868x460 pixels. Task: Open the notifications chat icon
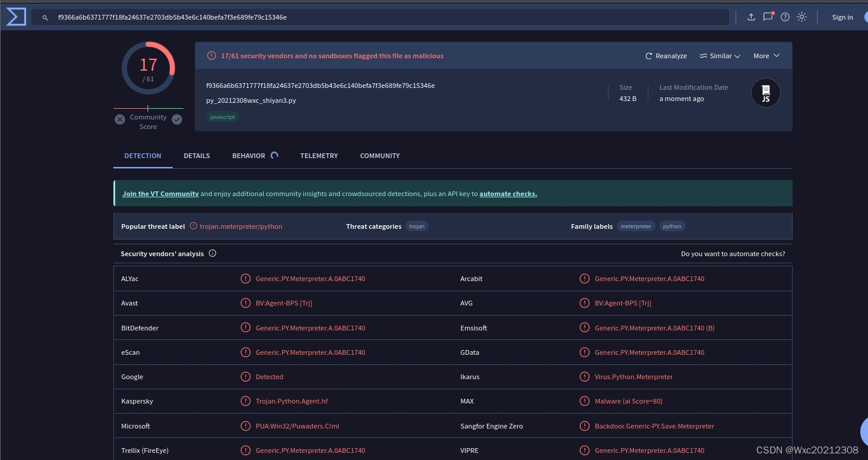click(768, 17)
